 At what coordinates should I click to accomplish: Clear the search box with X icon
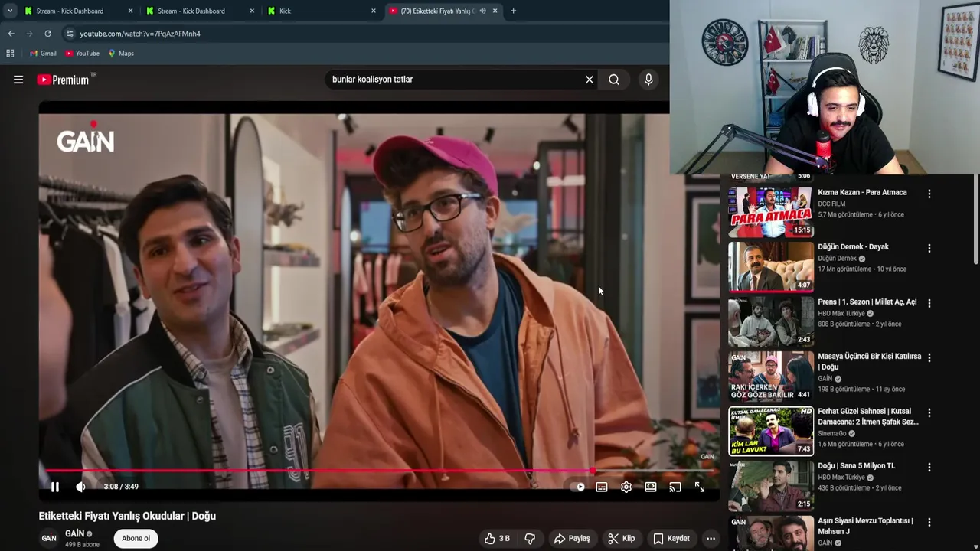click(590, 80)
